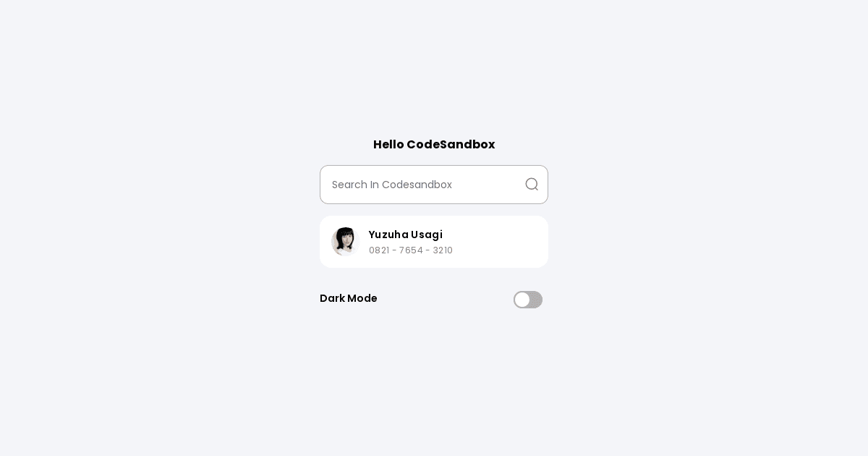Image resolution: width=868 pixels, height=456 pixels.
Task: Click the Dark Mode toggle knob
Action: (522, 300)
